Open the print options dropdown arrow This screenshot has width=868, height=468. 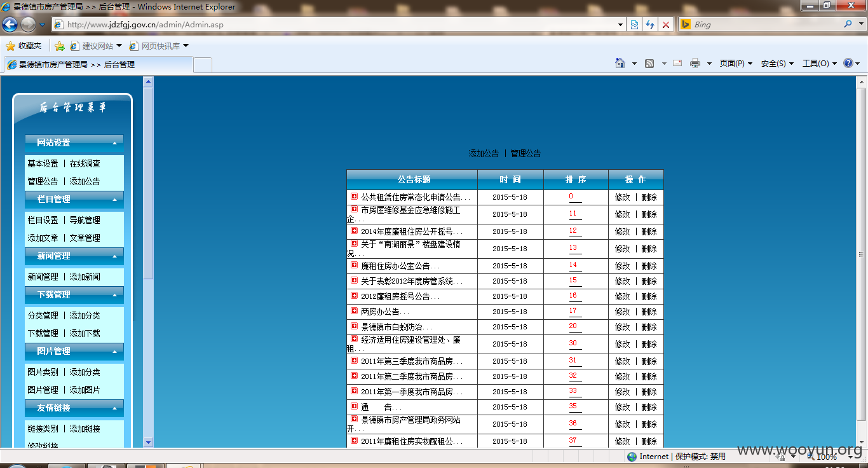pos(709,64)
